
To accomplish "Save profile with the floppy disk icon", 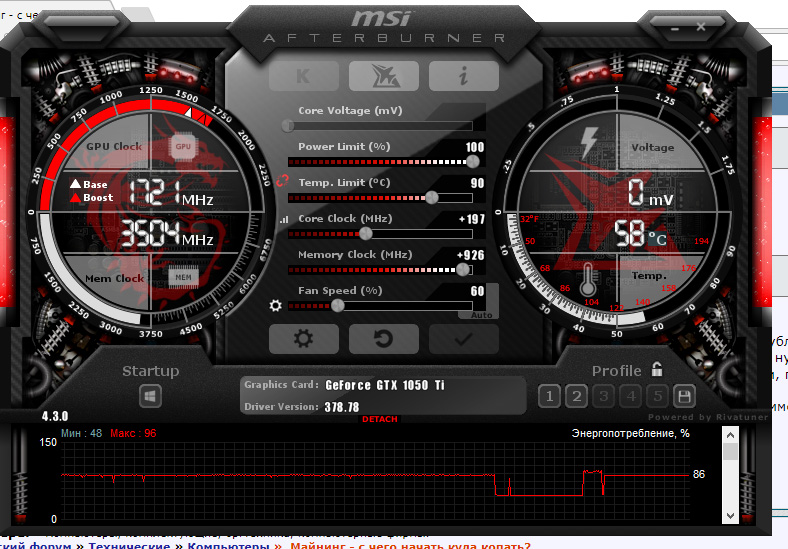I will (684, 397).
